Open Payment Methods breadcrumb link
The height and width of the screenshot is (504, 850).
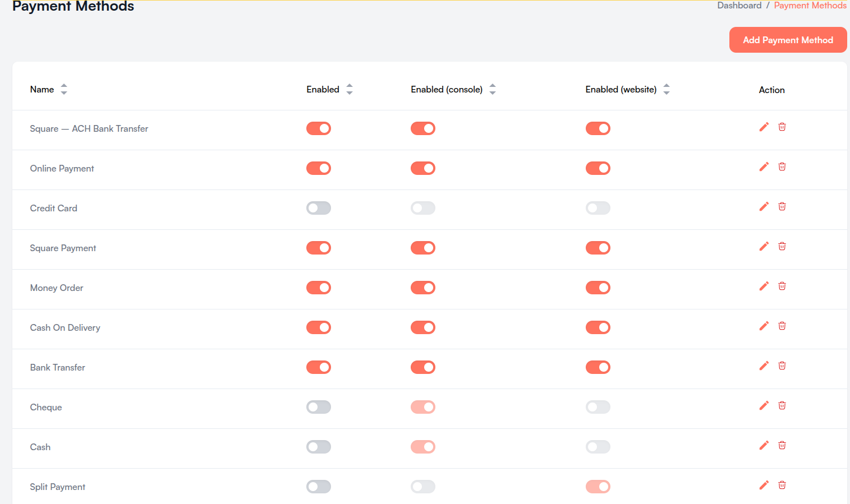810,5
